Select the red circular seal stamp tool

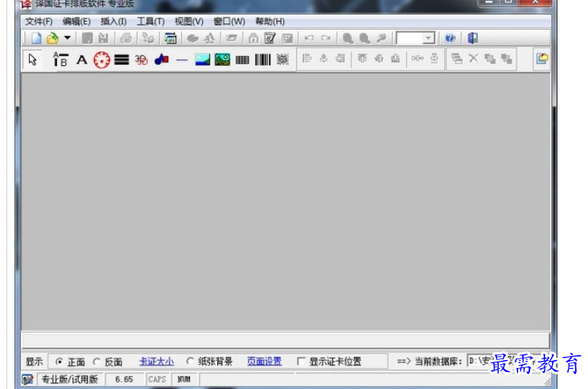[x=101, y=59]
